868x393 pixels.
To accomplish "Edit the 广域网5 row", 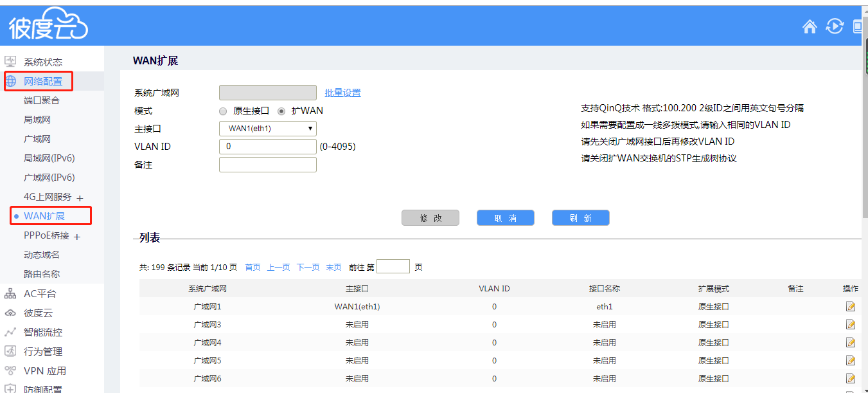I will point(851,361).
